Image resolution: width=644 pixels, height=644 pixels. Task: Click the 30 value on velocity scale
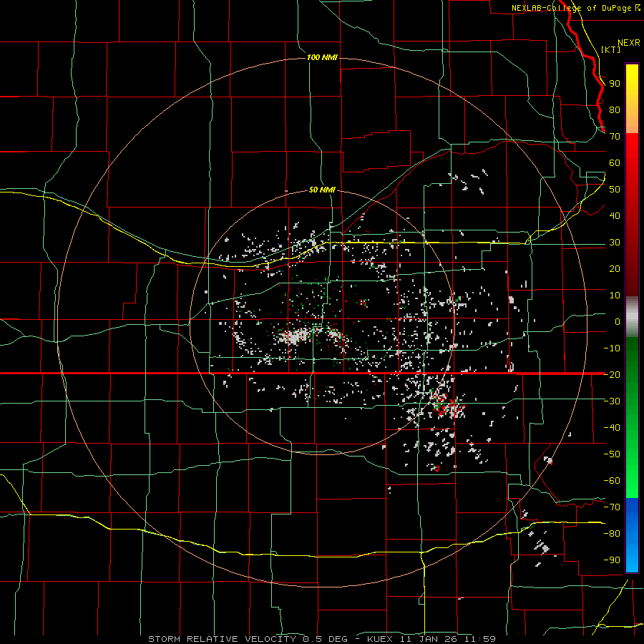[615, 243]
